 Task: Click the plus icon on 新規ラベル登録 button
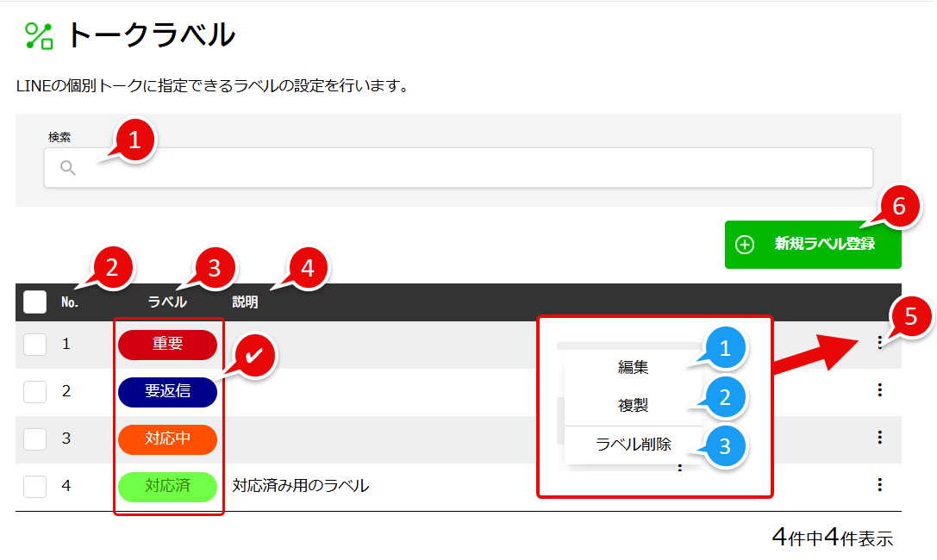(743, 245)
